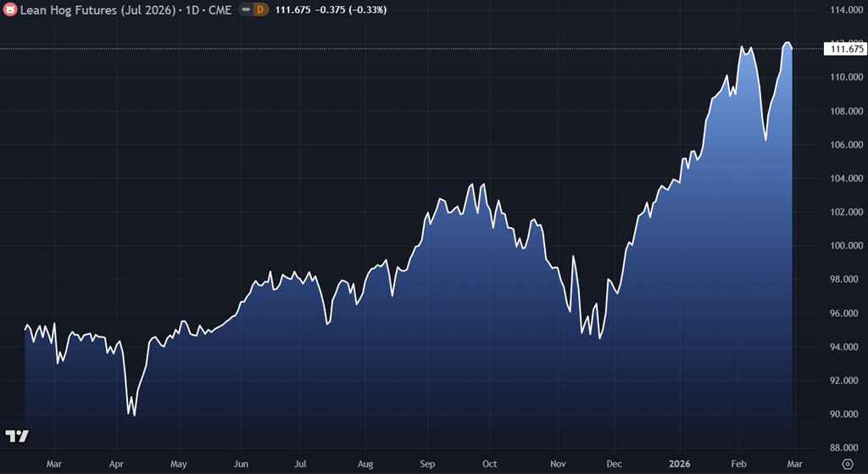
Task: Click the Apr label on the time axis
Action: [117, 464]
